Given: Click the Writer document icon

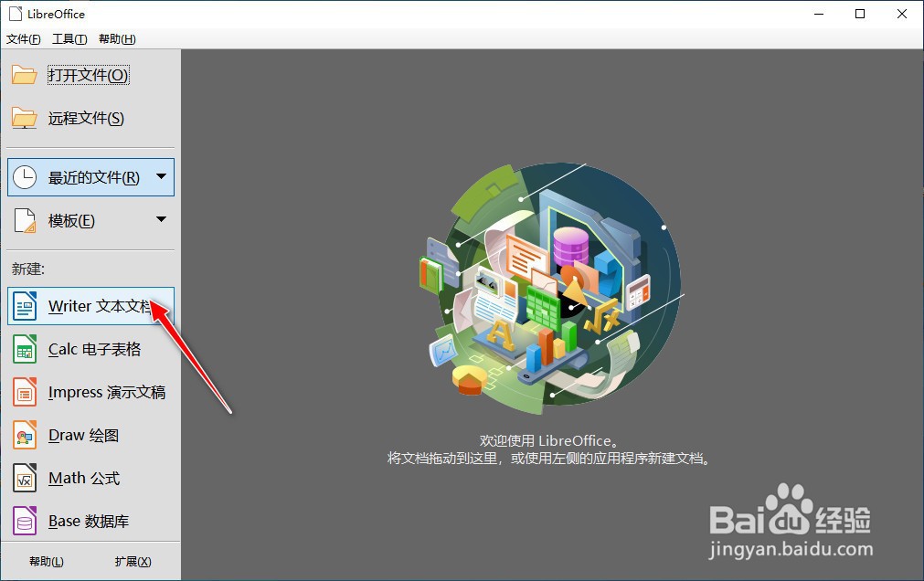Looking at the screenshot, I should [25, 306].
